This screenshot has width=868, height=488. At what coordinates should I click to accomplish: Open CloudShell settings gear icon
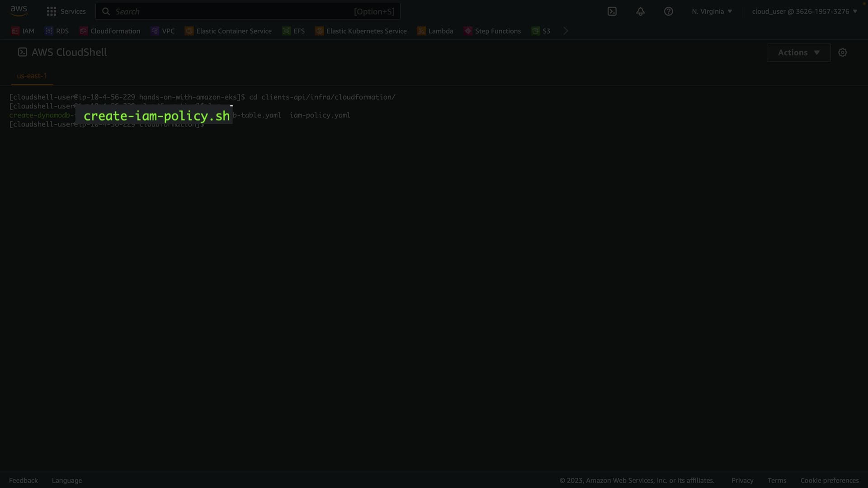point(842,52)
